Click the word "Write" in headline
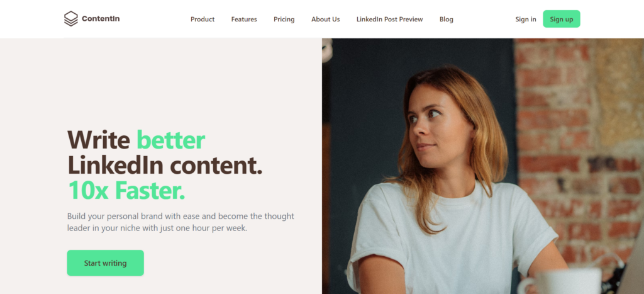Viewport: 644px width, 294px height. coord(99,140)
